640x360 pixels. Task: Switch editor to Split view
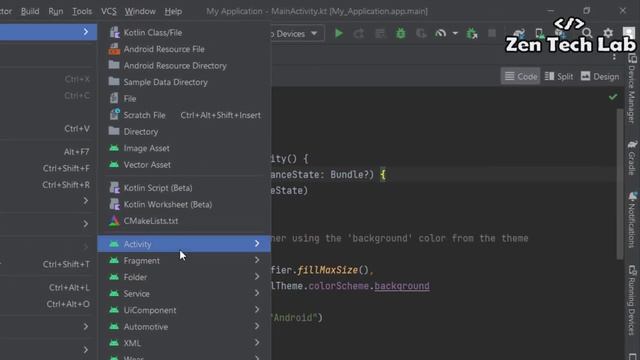559,76
